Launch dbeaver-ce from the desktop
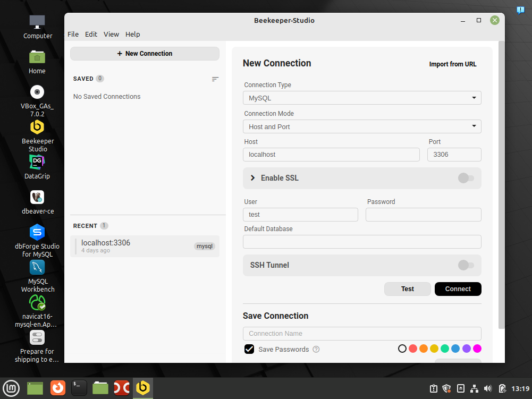This screenshot has width=532, height=399. 37,202
